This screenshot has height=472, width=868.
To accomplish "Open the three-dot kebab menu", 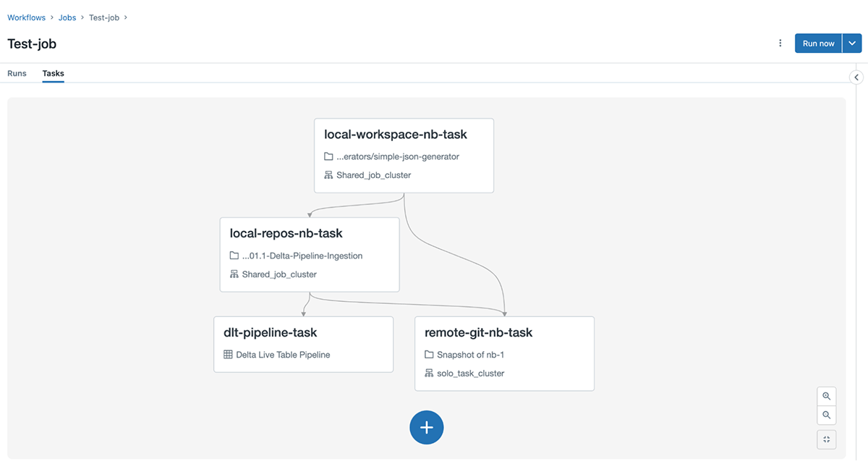I will point(780,43).
